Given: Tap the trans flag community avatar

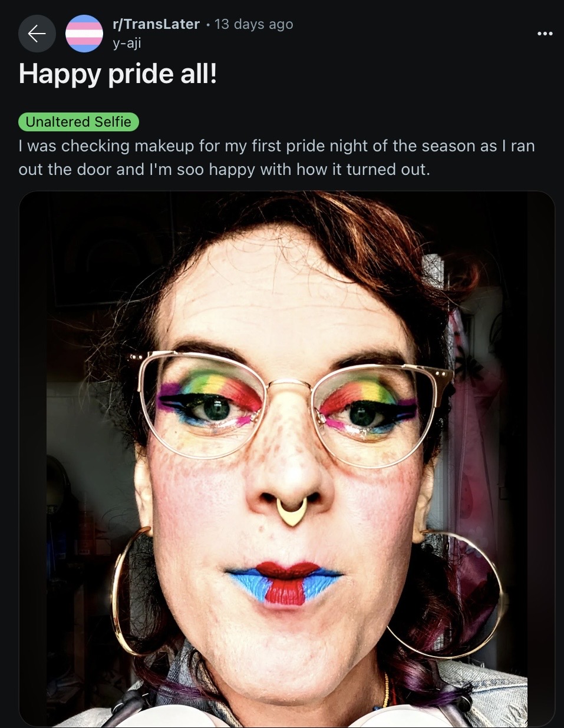Looking at the screenshot, I should [x=84, y=34].
